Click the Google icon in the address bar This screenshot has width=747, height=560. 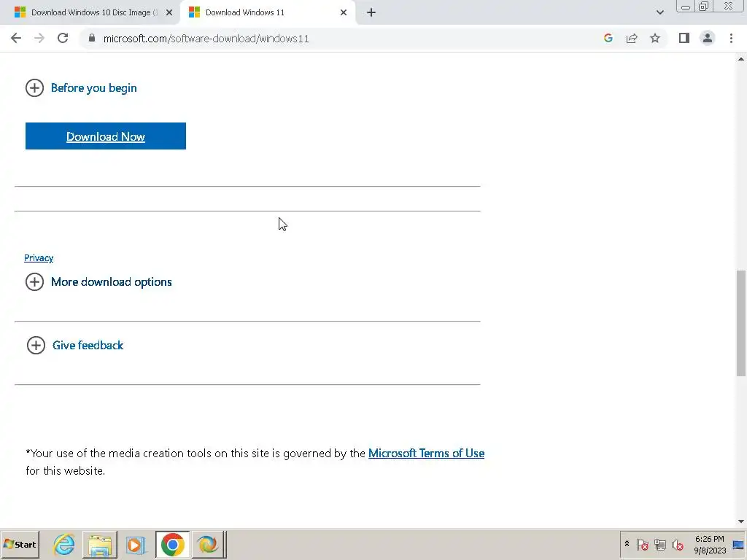tap(608, 38)
